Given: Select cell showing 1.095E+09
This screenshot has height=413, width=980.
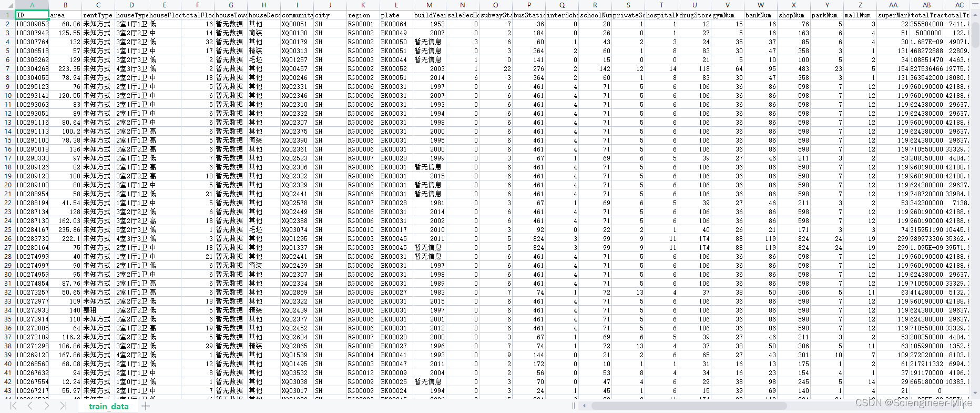Looking at the screenshot, I should point(926,247).
